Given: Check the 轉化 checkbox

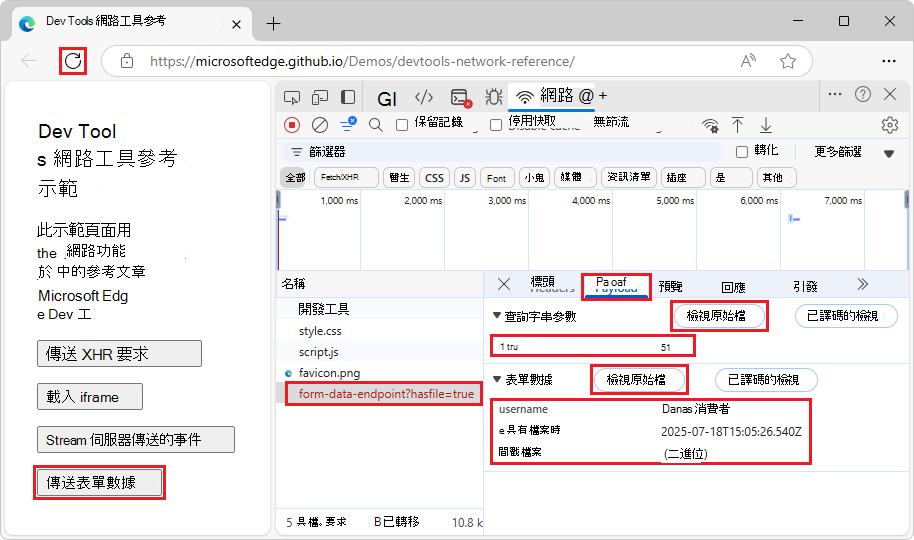Looking at the screenshot, I should pyautogui.click(x=742, y=152).
